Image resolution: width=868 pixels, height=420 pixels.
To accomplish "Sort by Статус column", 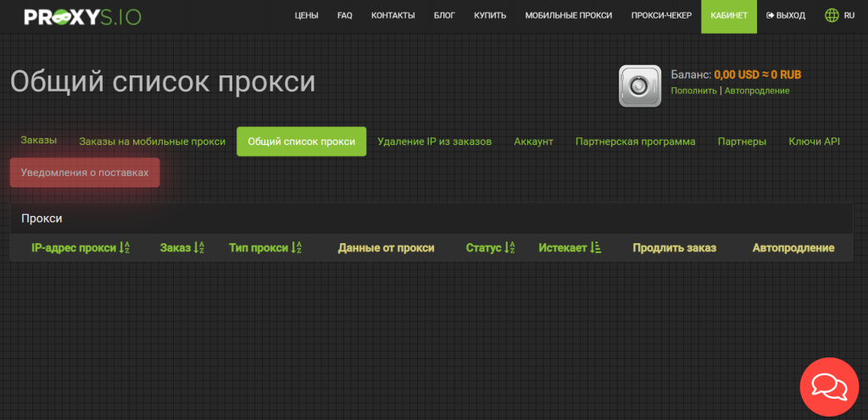I will [x=490, y=248].
